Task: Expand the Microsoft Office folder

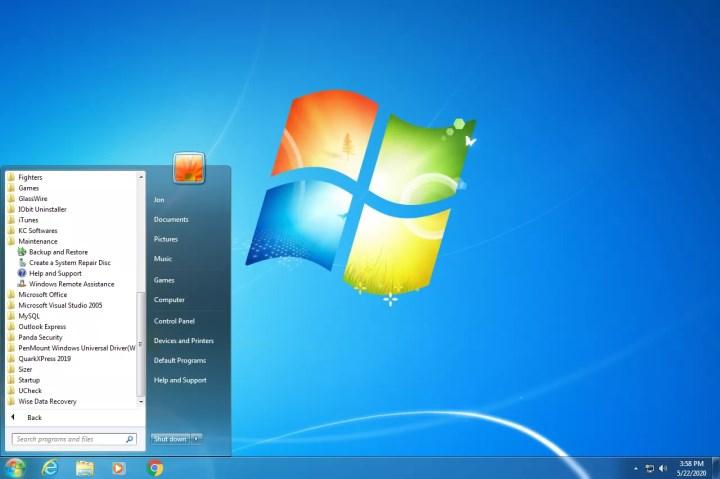Action: 42,294
